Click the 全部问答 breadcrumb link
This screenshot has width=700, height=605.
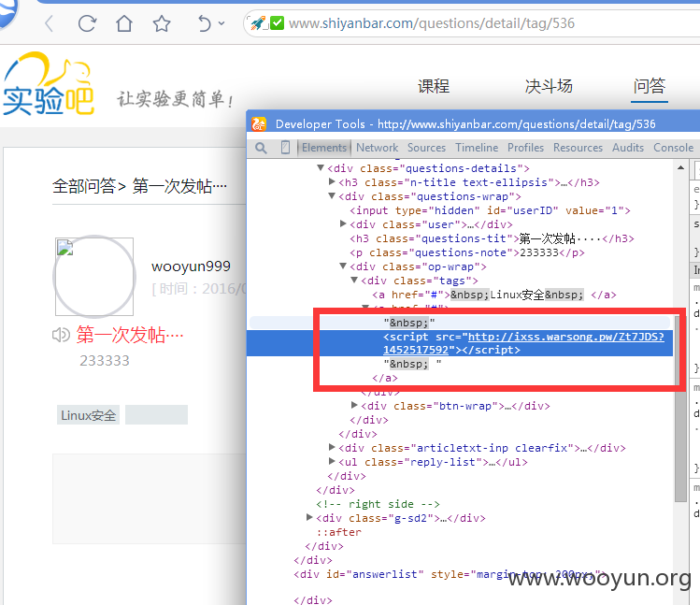pos(84,186)
